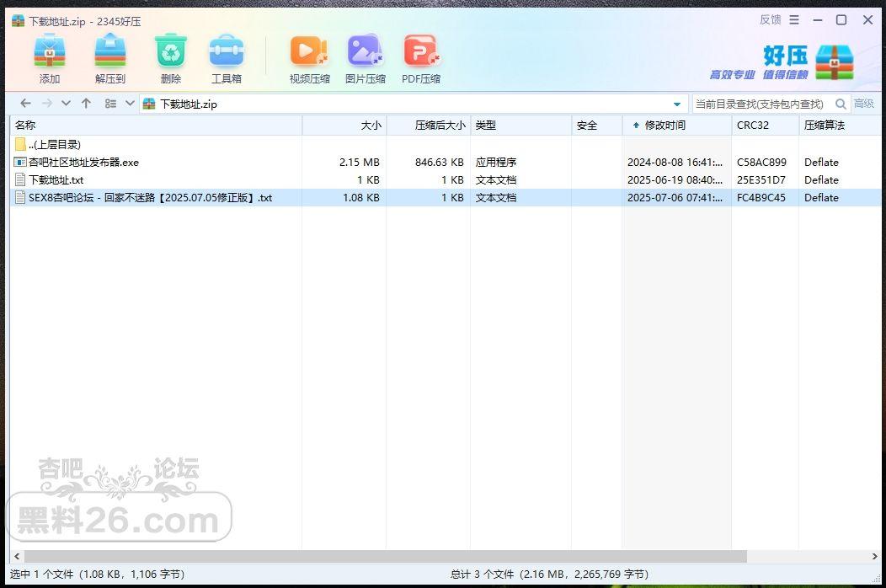The width and height of the screenshot is (886, 588).
Task: Sort by the CRC32 column header
Action: (766, 125)
